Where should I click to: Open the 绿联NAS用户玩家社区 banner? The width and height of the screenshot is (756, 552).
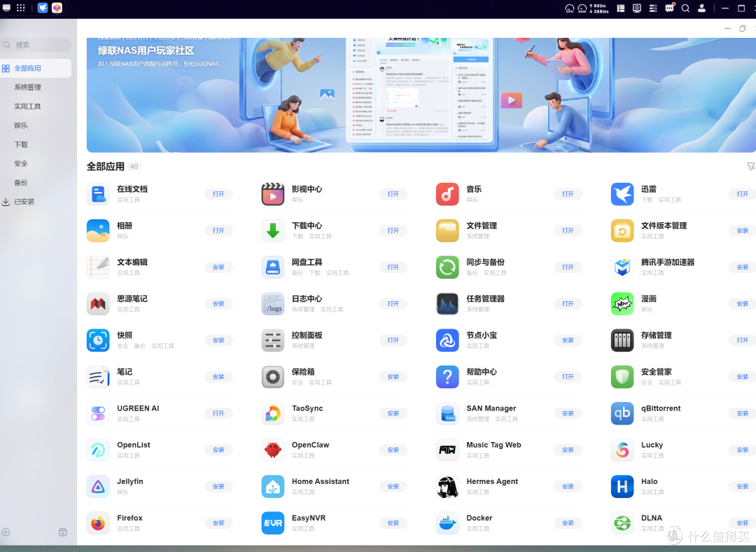tap(421, 95)
